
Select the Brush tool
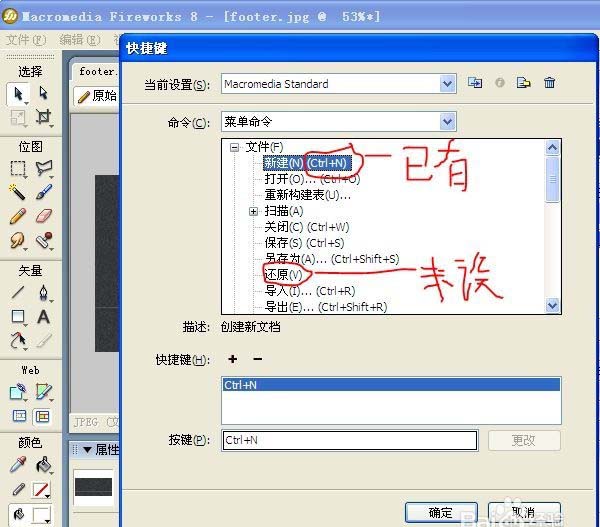pyautogui.click(x=43, y=192)
